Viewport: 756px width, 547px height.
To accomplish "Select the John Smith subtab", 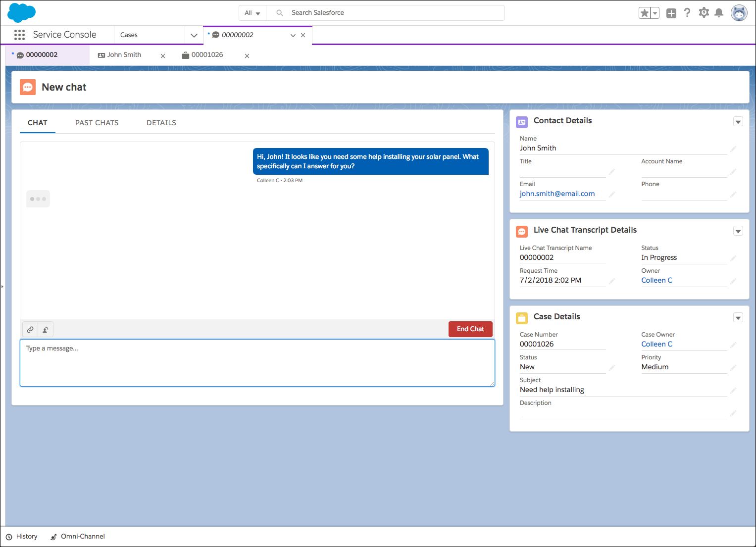I will point(123,55).
